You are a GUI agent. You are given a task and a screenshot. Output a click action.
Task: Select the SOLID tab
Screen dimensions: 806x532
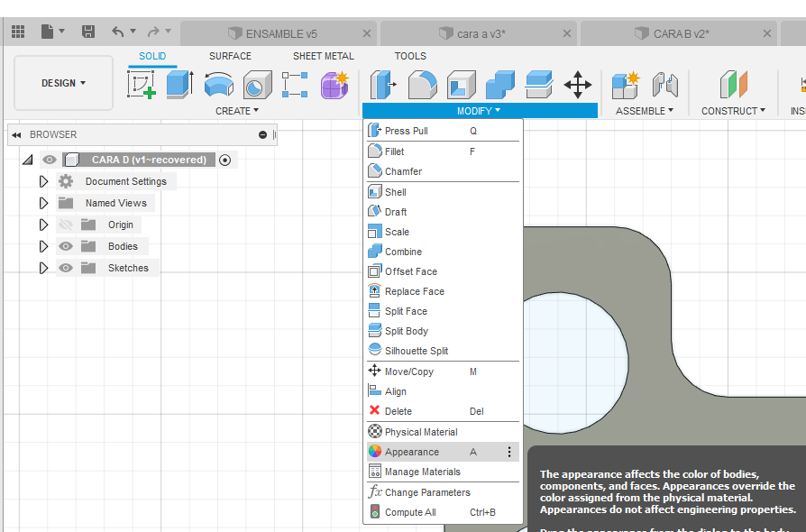pos(152,56)
